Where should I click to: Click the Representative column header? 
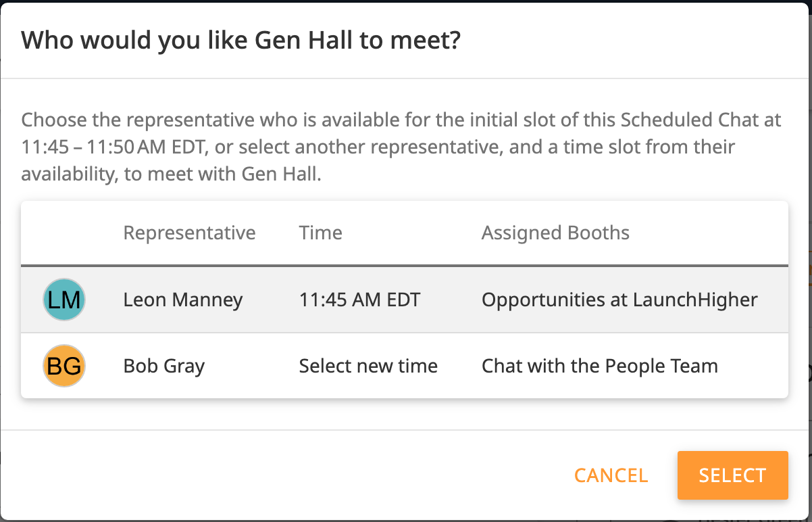click(189, 233)
